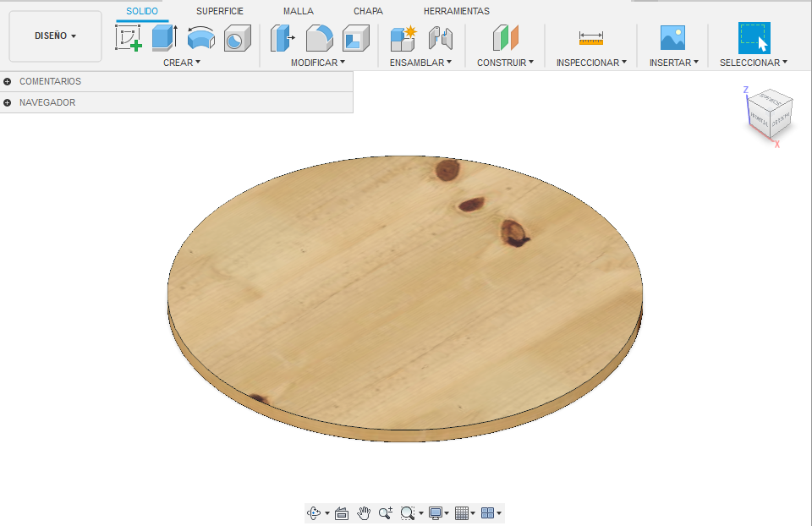Select the Pan hand tool
This screenshot has width=812, height=526.
pyautogui.click(x=363, y=512)
